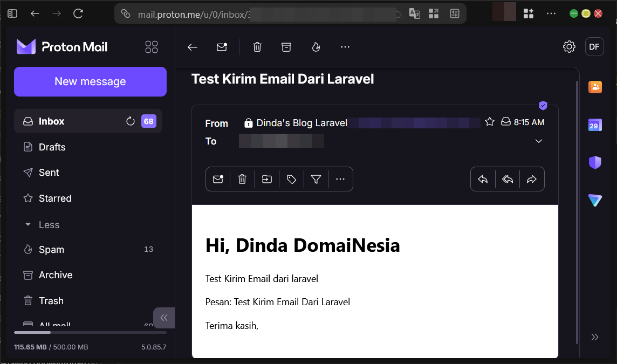The width and height of the screenshot is (617, 364).
Task: Star the email from Dinda's Blog Laravel
Action: tap(489, 122)
